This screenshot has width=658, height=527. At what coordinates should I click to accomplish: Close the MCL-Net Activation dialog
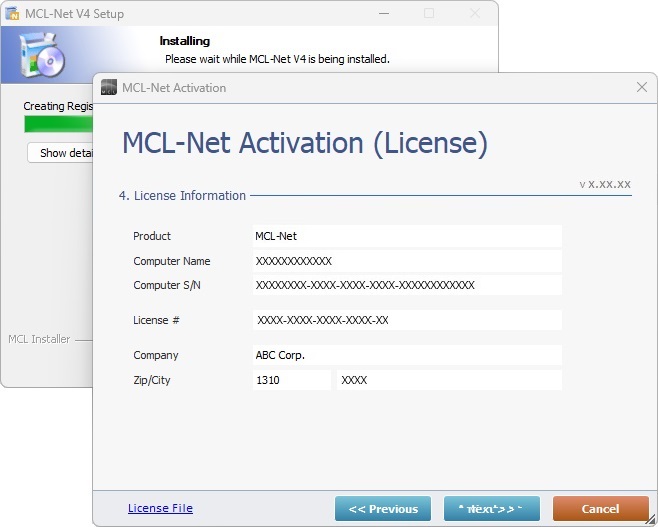(642, 87)
